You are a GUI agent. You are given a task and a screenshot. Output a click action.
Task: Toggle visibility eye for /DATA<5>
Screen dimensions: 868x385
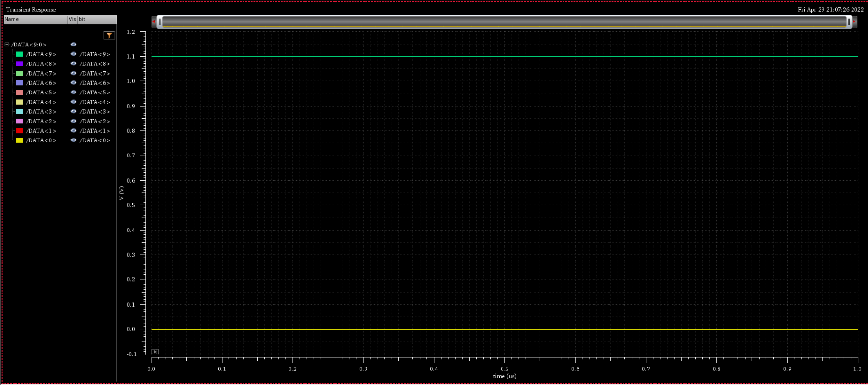(x=74, y=92)
